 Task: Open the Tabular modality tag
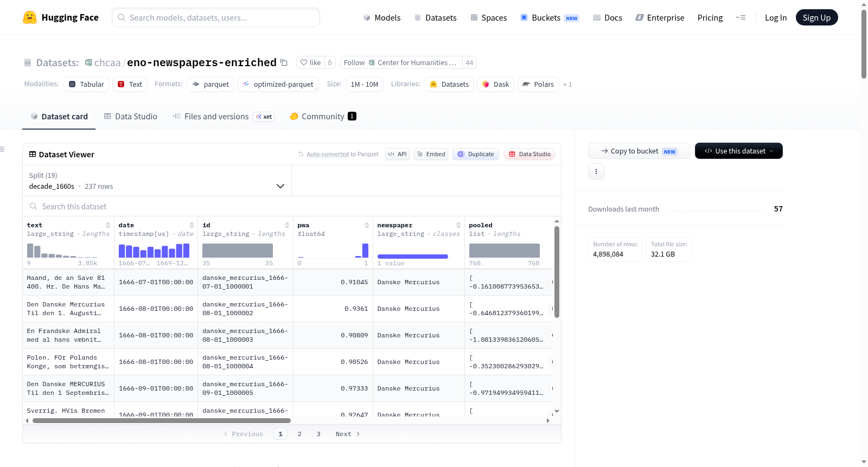[86, 84]
